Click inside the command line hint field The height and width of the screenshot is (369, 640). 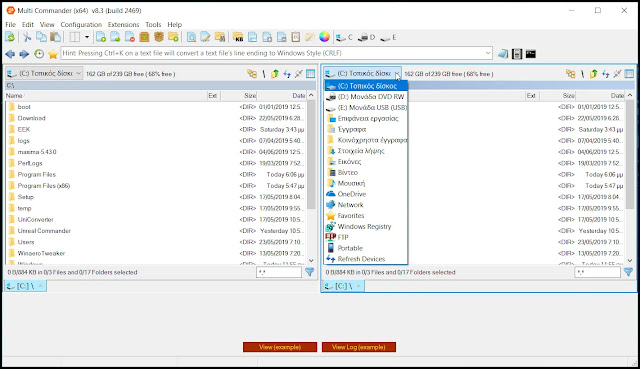click(272, 53)
